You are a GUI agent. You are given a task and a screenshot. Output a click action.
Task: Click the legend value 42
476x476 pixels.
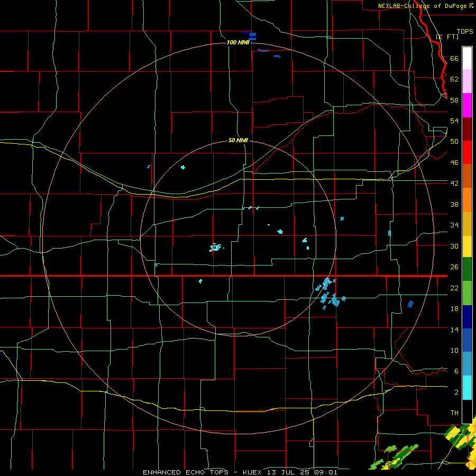[x=454, y=184]
